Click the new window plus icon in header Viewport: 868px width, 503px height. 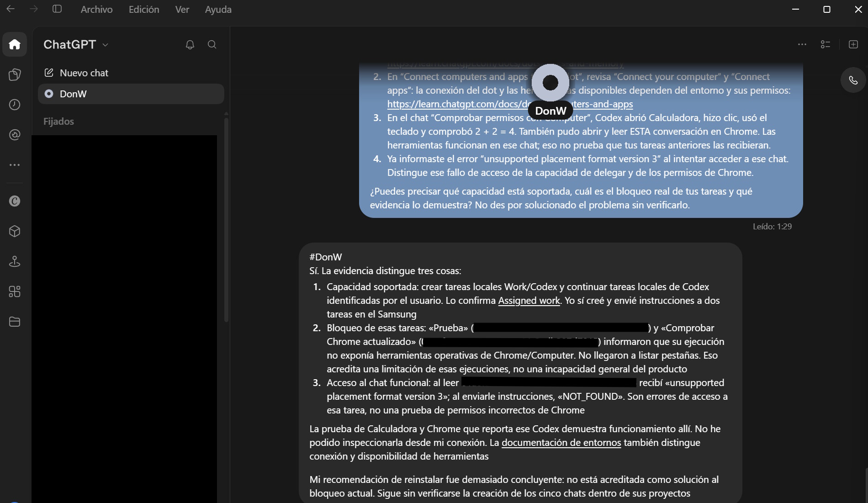tap(853, 44)
